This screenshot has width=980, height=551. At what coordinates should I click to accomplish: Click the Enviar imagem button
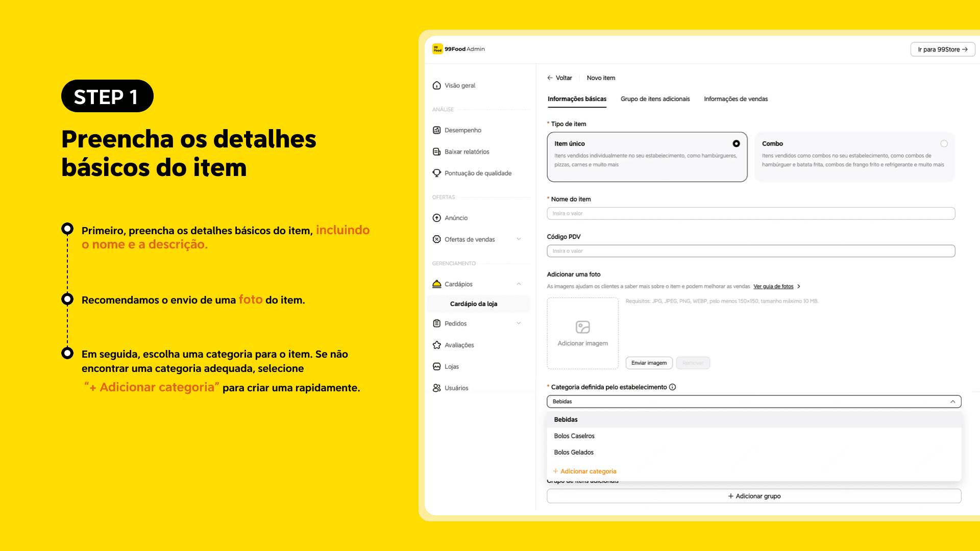[649, 363]
